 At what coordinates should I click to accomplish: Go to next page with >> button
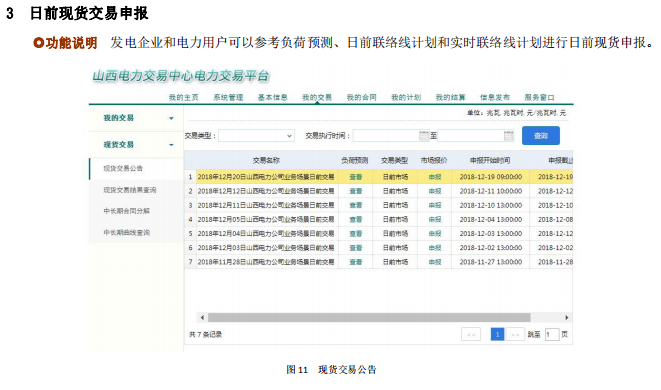(515, 334)
